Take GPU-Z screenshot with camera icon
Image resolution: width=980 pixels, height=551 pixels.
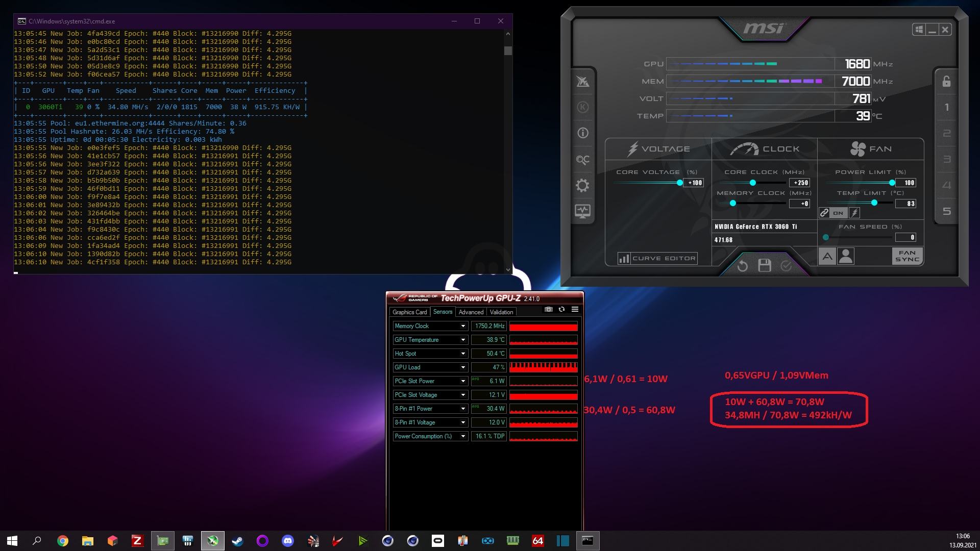point(549,309)
